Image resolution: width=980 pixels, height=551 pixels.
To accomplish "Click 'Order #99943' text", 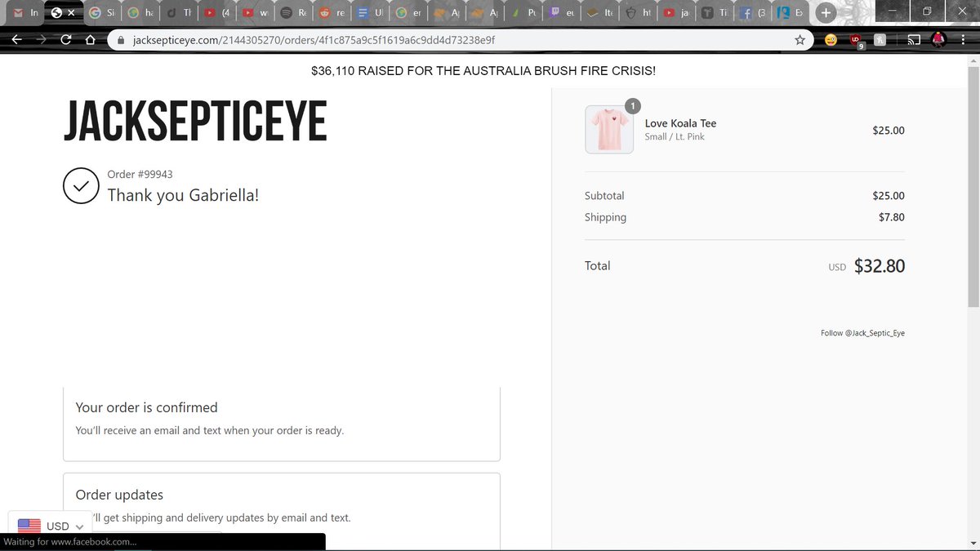I will coord(140,174).
